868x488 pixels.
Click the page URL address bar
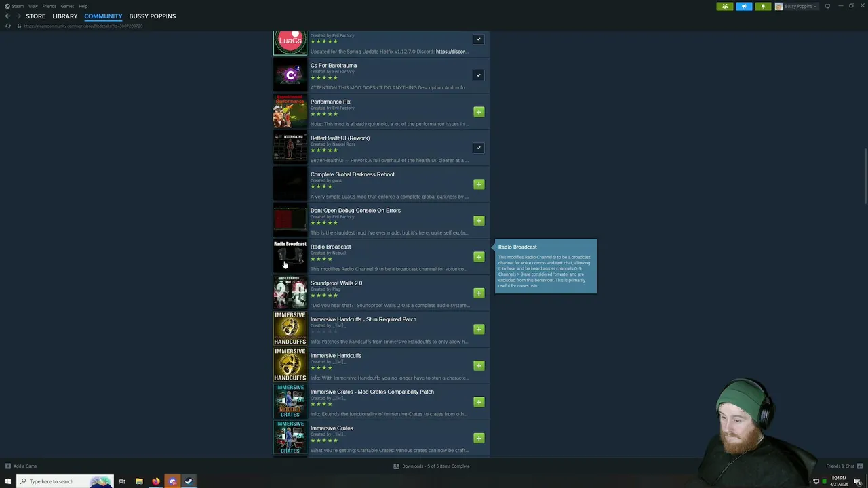(83, 26)
